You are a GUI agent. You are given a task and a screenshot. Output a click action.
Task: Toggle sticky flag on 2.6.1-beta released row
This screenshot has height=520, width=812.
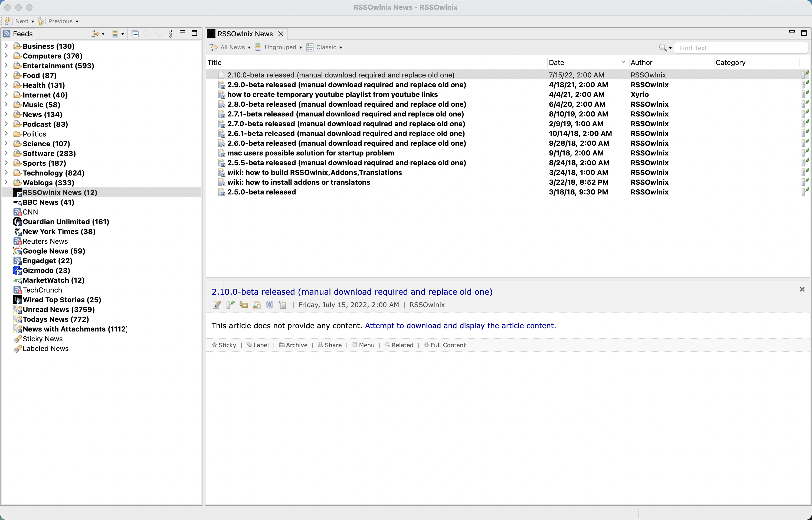click(x=805, y=133)
